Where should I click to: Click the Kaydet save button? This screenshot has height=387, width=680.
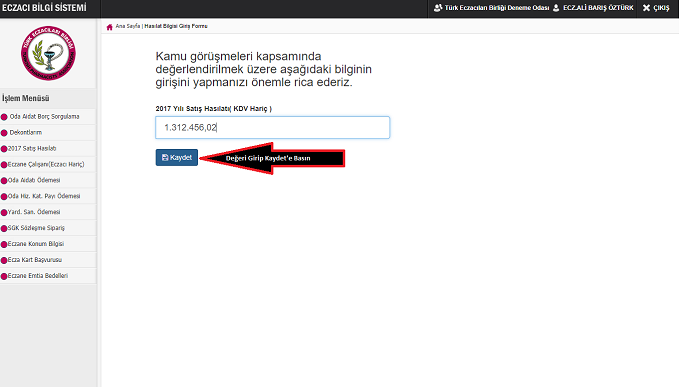click(177, 157)
